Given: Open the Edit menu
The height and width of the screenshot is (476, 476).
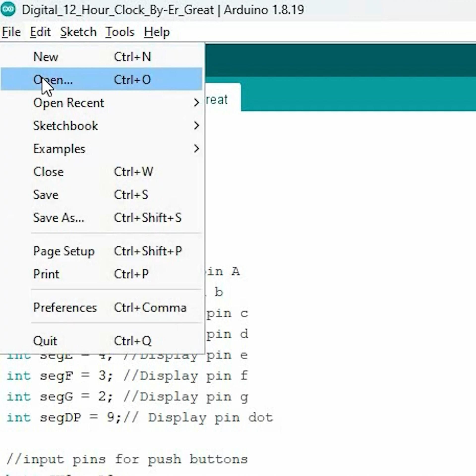Looking at the screenshot, I should pos(40,32).
